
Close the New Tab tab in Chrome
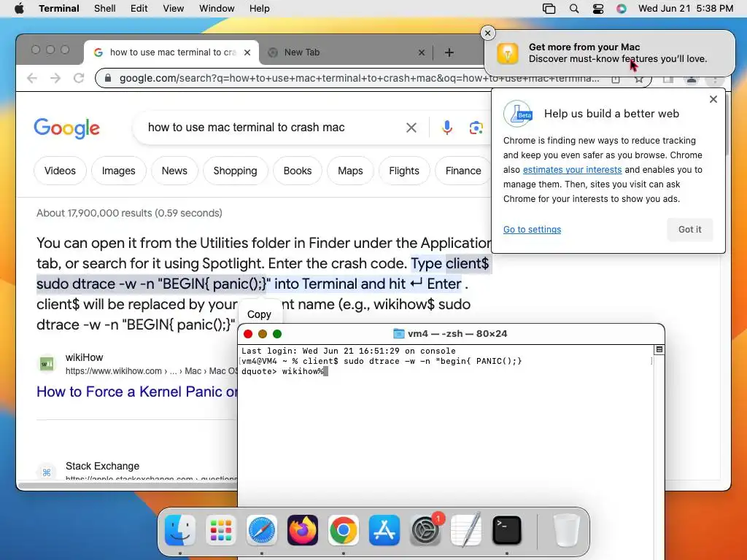(421, 52)
